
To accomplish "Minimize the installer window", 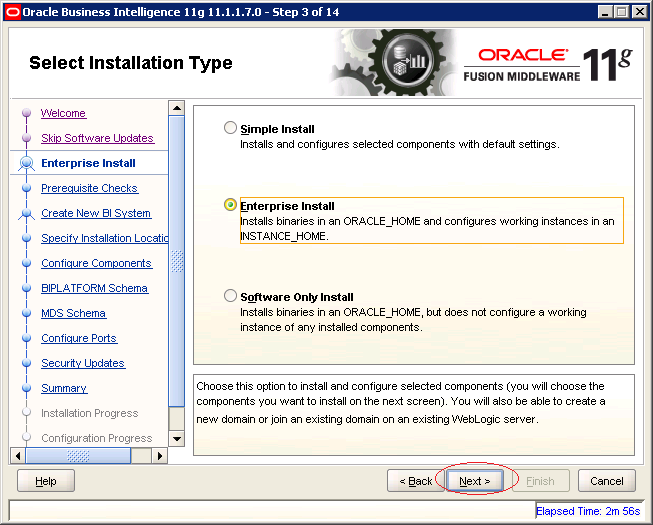I will 605,12.
